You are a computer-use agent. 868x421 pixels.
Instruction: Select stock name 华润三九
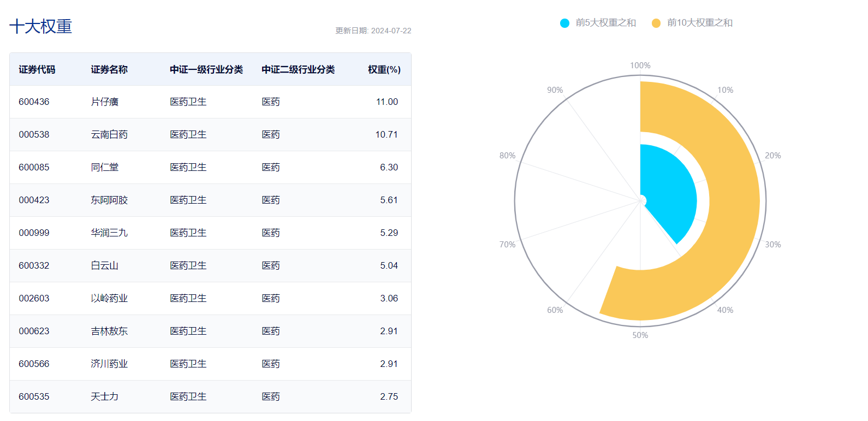click(109, 233)
